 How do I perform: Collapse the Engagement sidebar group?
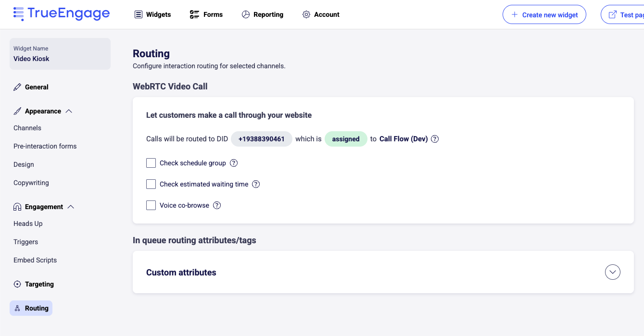click(71, 207)
